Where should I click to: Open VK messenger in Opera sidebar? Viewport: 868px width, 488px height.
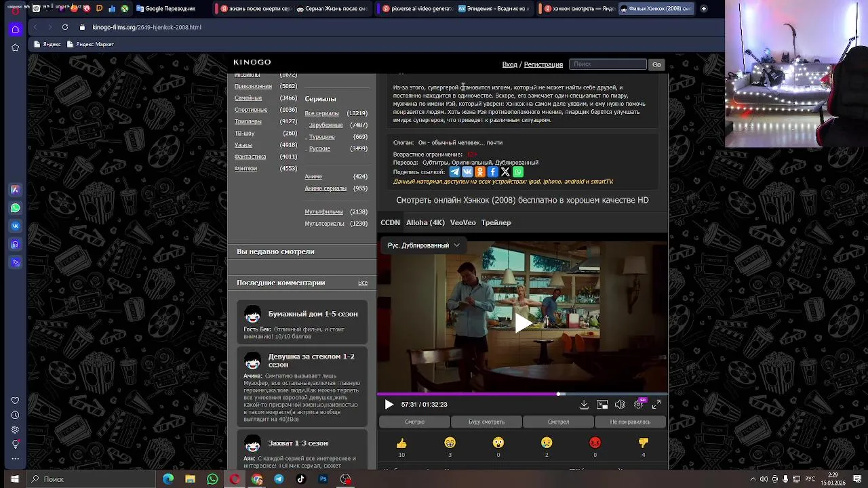click(x=15, y=226)
